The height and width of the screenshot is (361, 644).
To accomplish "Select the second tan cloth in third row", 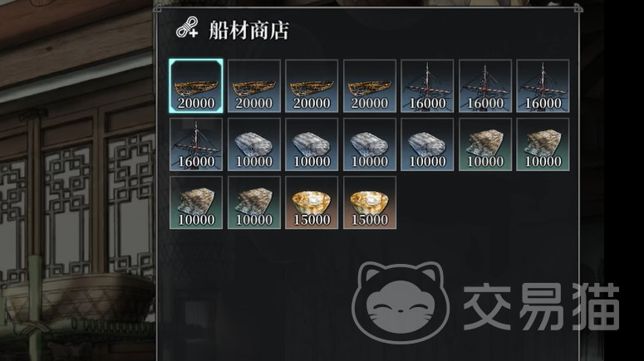I will coord(253,202).
